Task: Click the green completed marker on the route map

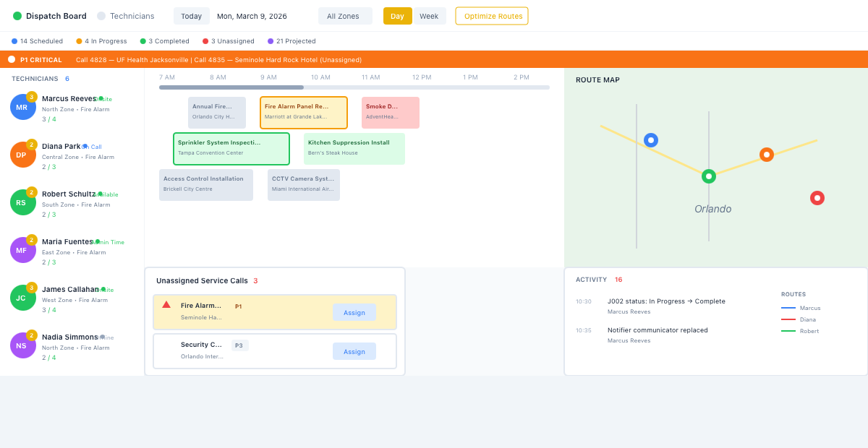Action: click(x=709, y=176)
